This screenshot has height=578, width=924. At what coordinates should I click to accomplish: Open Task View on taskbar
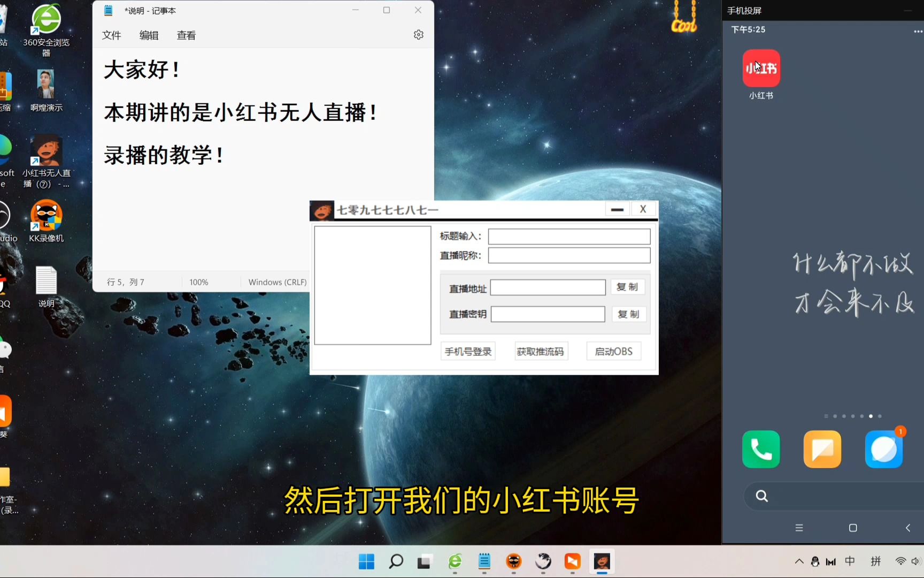425,561
